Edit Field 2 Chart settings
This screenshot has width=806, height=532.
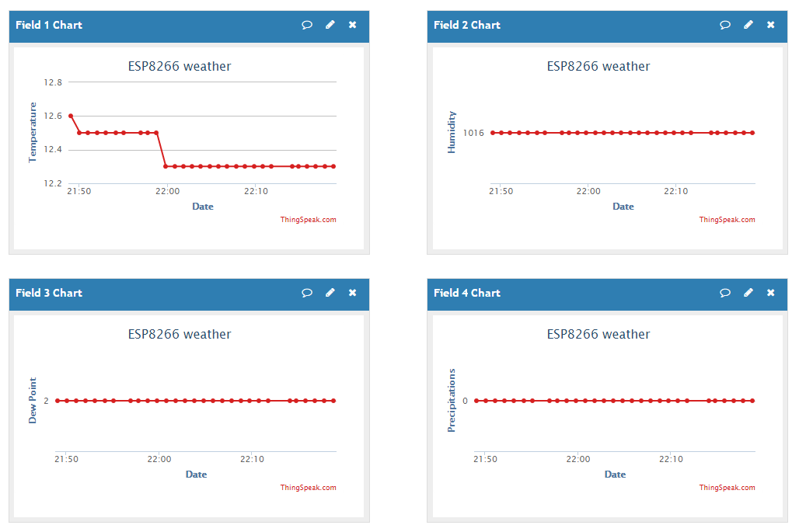pos(748,25)
